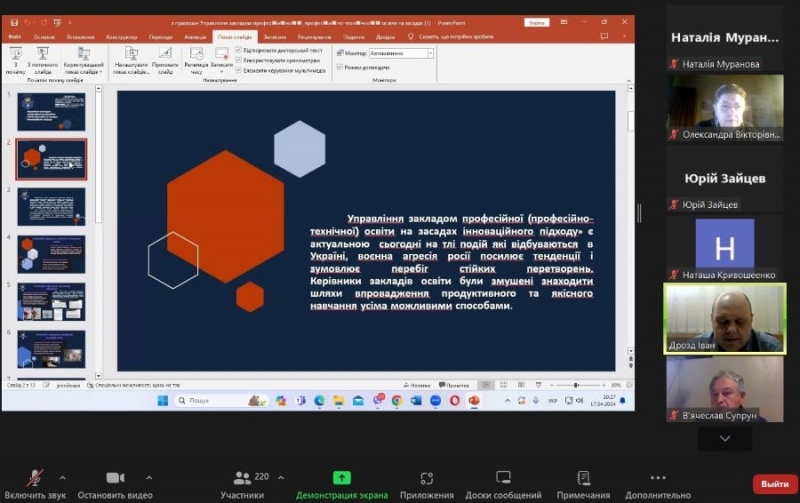
Task: Open Google Chrome from taskbar
Action: pos(396,400)
